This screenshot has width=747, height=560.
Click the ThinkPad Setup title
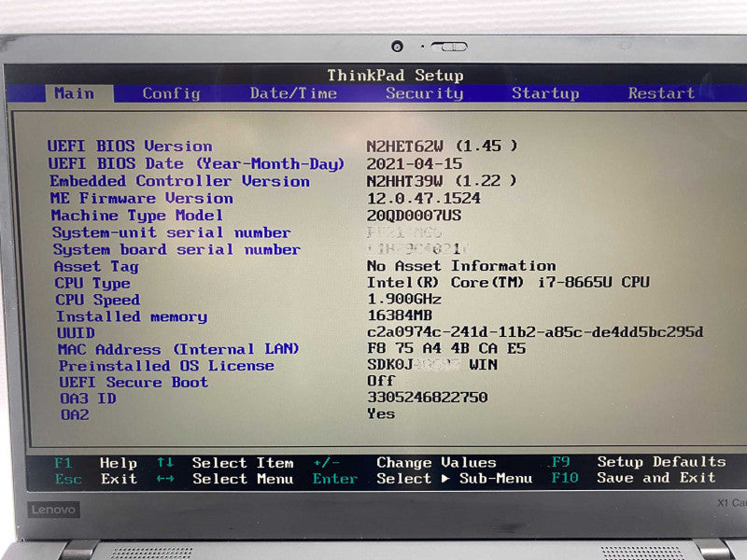pyautogui.click(x=395, y=76)
